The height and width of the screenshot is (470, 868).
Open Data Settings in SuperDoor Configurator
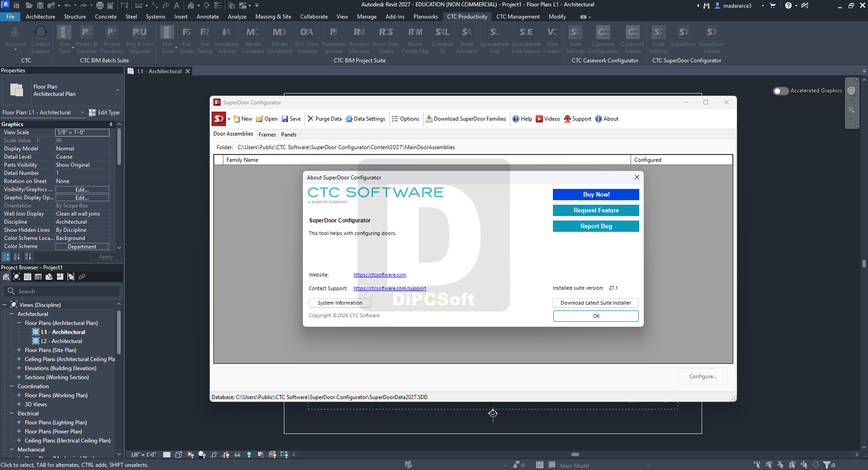click(x=365, y=119)
